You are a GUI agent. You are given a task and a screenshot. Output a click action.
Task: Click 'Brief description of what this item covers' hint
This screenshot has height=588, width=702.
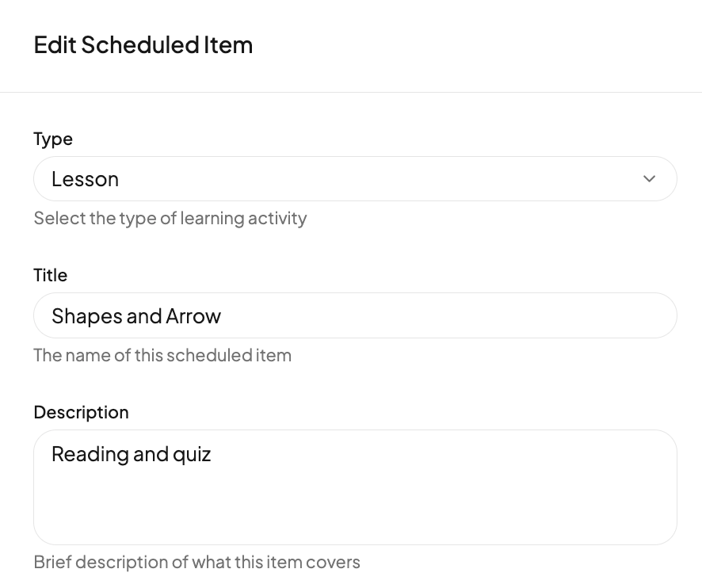(196, 562)
